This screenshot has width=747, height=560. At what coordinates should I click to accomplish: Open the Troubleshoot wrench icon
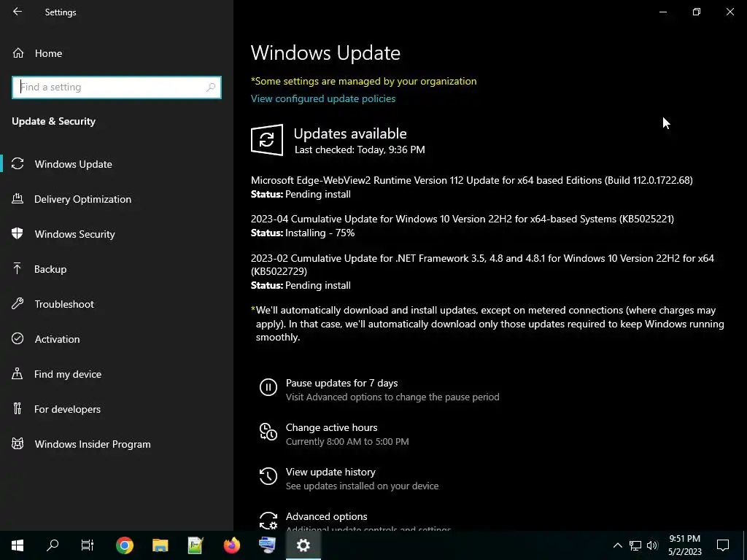18,304
